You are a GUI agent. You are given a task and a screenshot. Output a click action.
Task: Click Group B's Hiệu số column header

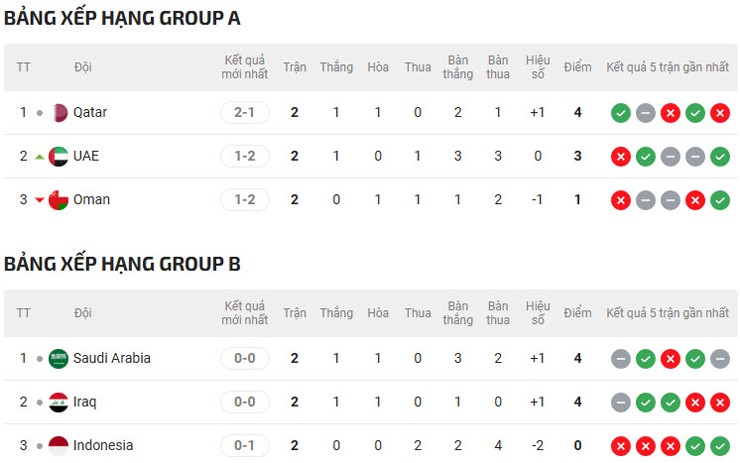[x=538, y=313]
